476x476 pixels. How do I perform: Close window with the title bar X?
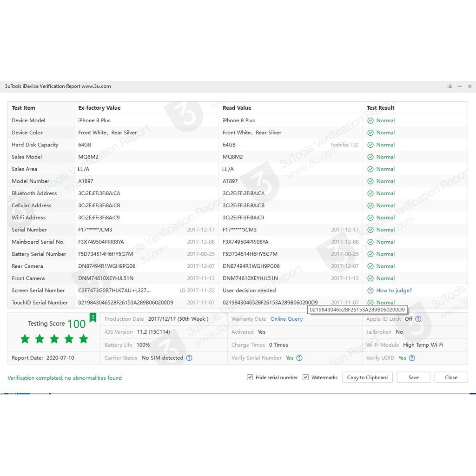point(469,86)
